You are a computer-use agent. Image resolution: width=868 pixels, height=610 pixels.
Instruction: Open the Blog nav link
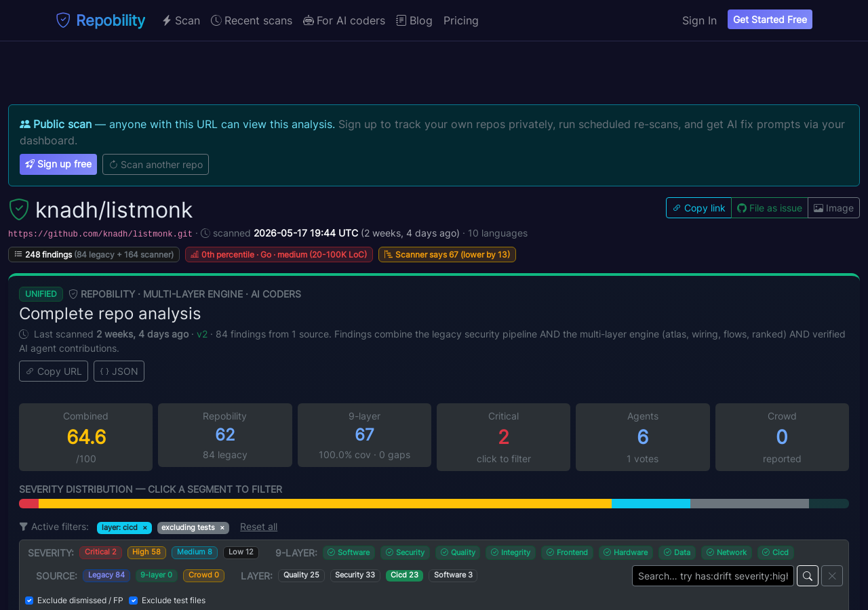click(x=414, y=20)
